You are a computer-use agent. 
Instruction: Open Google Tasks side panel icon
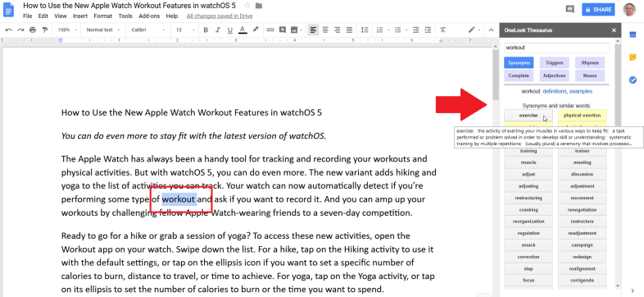(633, 80)
